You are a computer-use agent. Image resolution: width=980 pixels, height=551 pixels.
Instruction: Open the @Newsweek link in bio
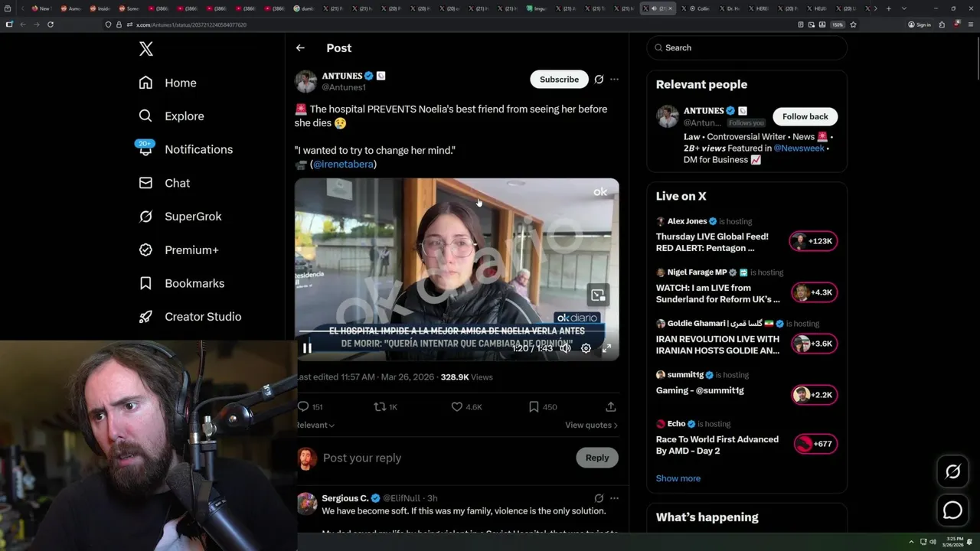coord(799,148)
